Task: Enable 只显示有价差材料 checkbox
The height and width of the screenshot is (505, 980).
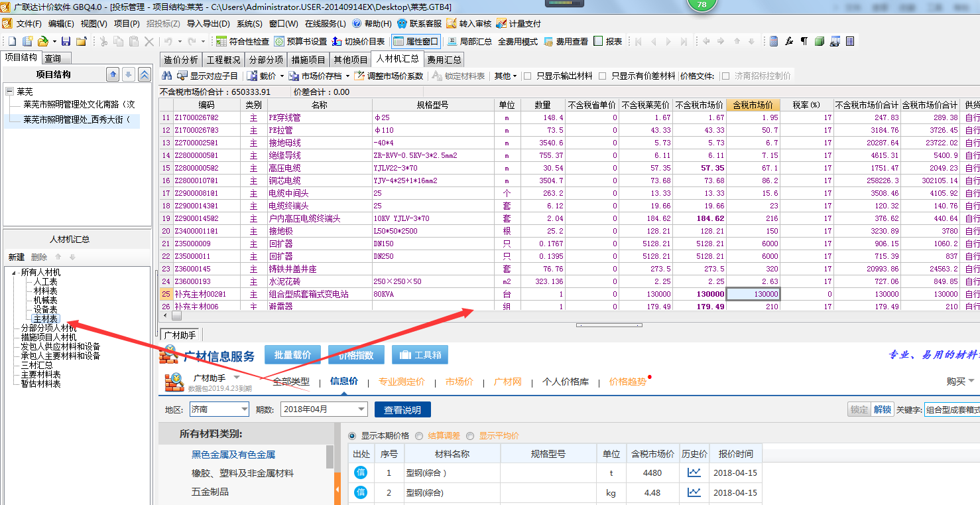Action: coord(603,76)
